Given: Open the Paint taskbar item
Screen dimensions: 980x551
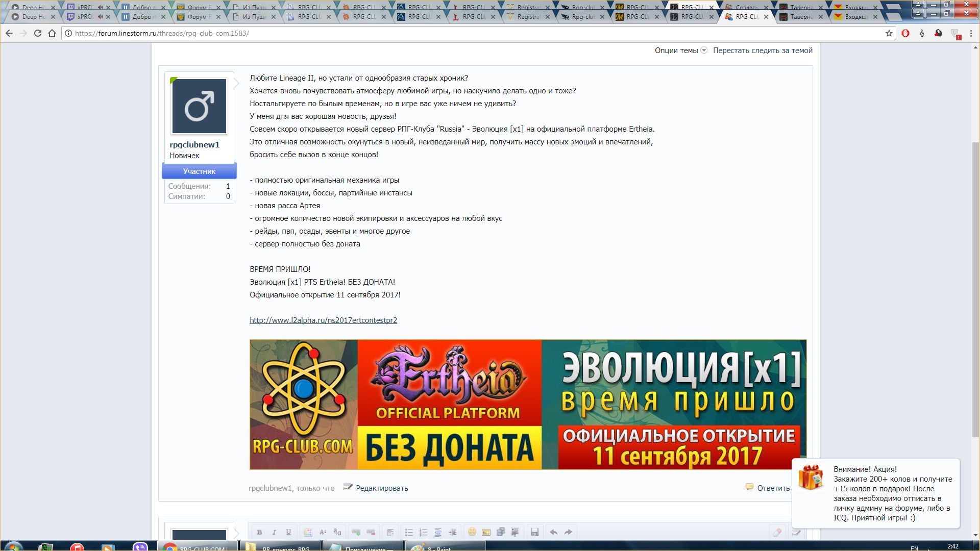Looking at the screenshot, I should [445, 546].
